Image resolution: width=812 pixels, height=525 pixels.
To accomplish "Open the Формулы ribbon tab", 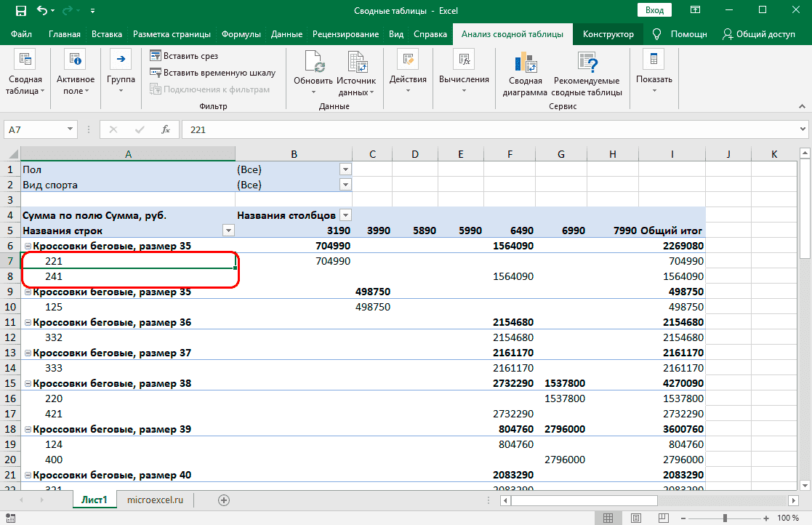I will click(241, 34).
